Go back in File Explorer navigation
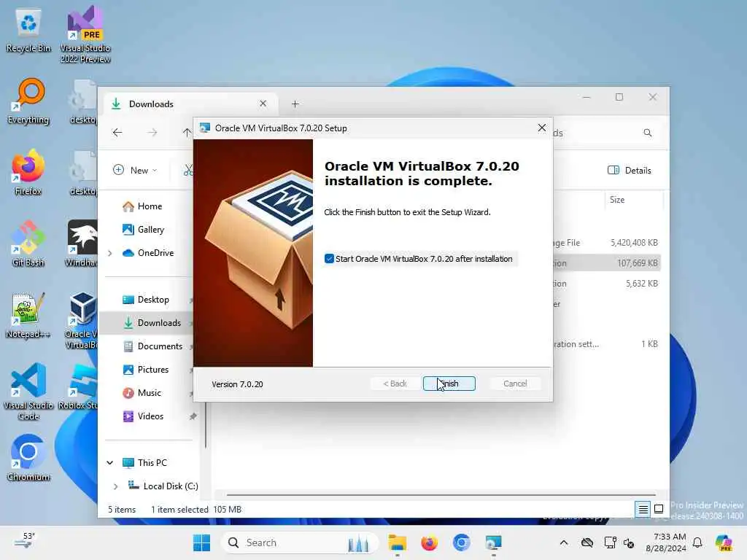This screenshot has height=560, width=747. pos(117,133)
